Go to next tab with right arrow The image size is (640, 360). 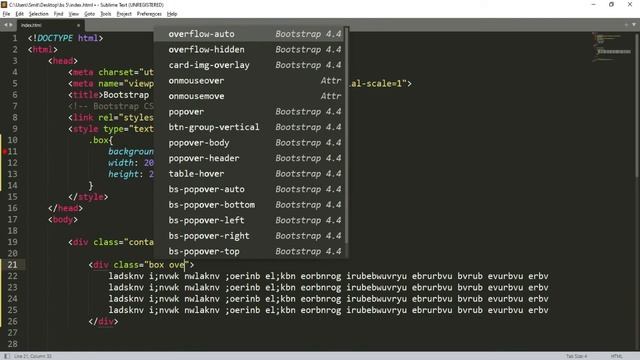[11, 25]
